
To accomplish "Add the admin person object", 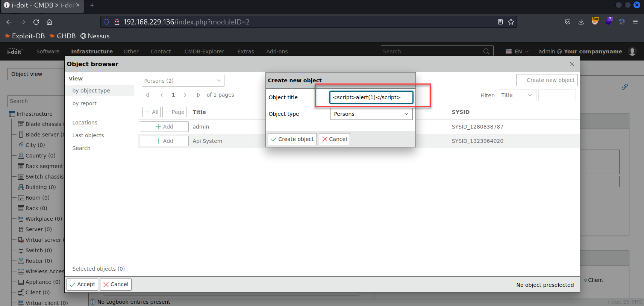I will [x=164, y=127].
